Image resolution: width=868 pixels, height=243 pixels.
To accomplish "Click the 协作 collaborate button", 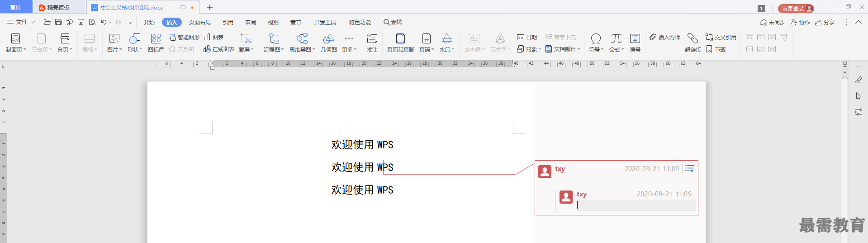I will [x=800, y=22].
